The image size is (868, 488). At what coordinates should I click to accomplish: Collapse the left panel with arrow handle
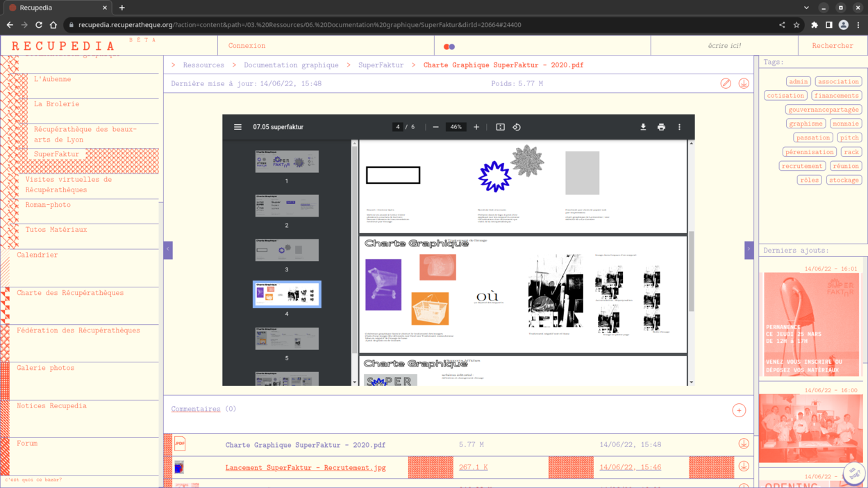point(168,249)
